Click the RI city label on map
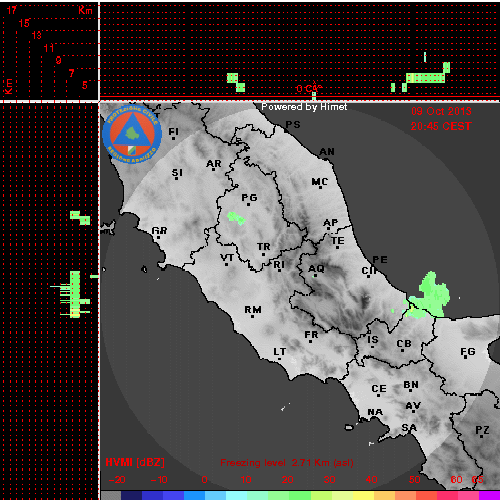Image resolution: width=500 pixels, height=500 pixels. coord(279,265)
